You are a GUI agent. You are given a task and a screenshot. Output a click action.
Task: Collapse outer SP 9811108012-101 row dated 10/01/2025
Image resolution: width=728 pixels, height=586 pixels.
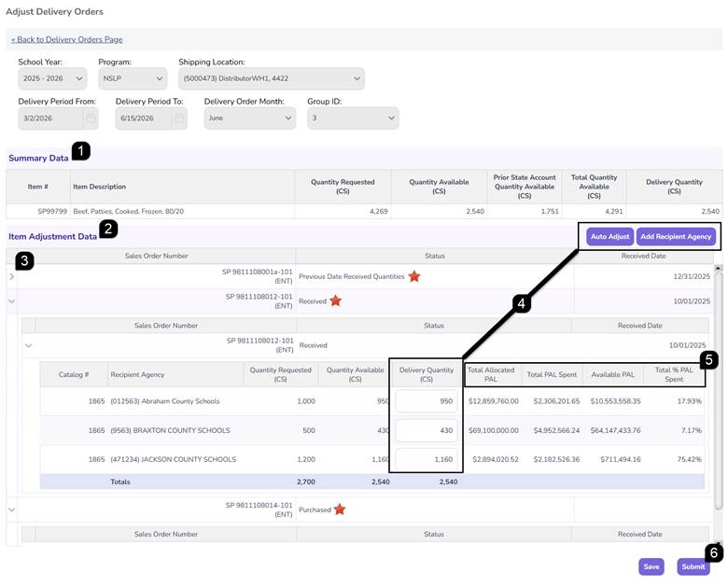pos(11,301)
